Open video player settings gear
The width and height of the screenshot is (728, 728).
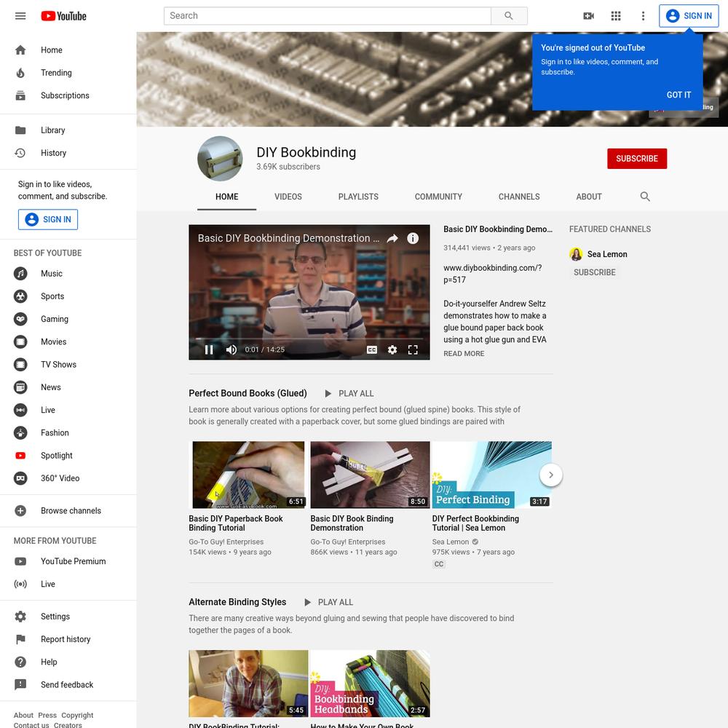(392, 350)
